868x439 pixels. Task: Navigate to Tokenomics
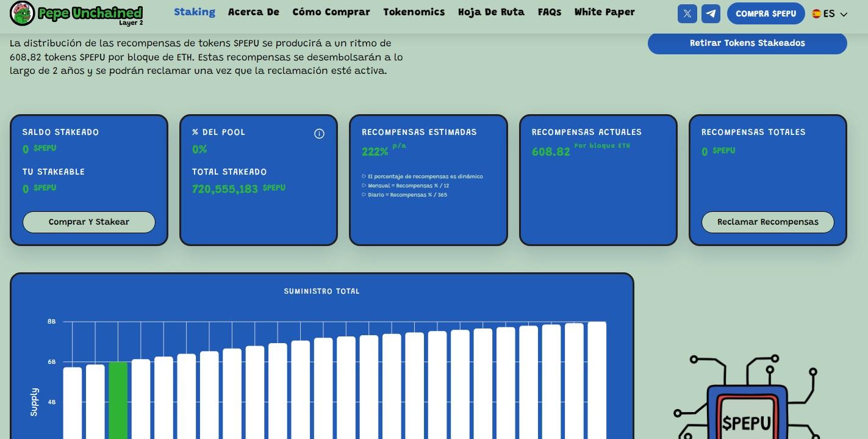[414, 12]
